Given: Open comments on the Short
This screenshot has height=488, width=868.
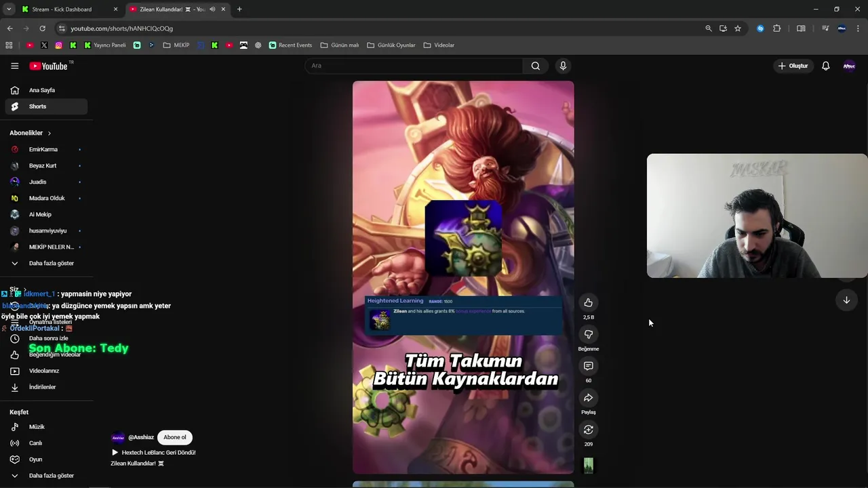Looking at the screenshot, I should pos(588,366).
